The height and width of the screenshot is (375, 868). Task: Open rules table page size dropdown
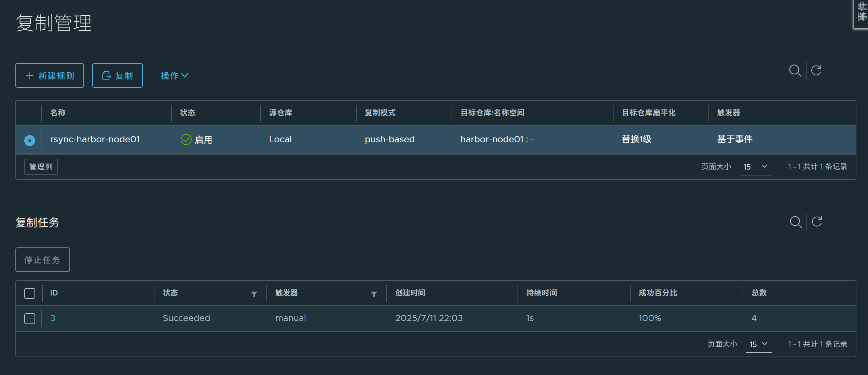click(x=755, y=167)
